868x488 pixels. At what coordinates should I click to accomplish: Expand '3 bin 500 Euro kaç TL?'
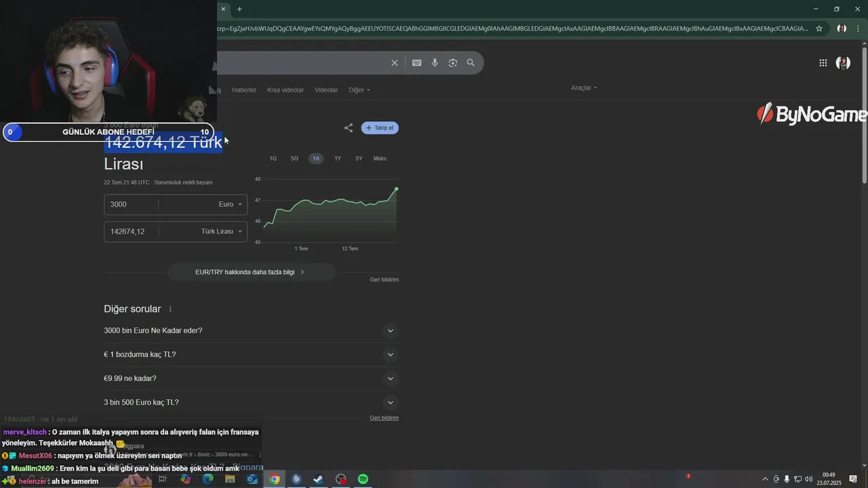tap(251, 403)
